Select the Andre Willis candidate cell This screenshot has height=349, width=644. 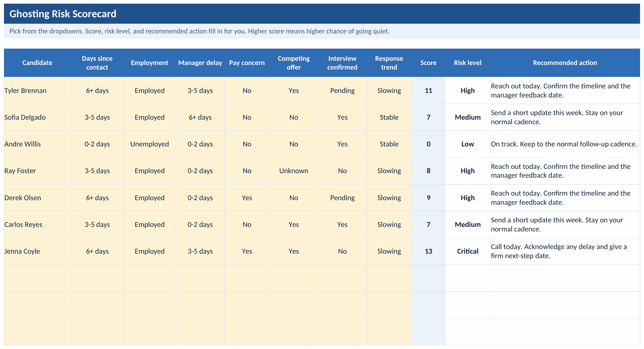(x=37, y=144)
